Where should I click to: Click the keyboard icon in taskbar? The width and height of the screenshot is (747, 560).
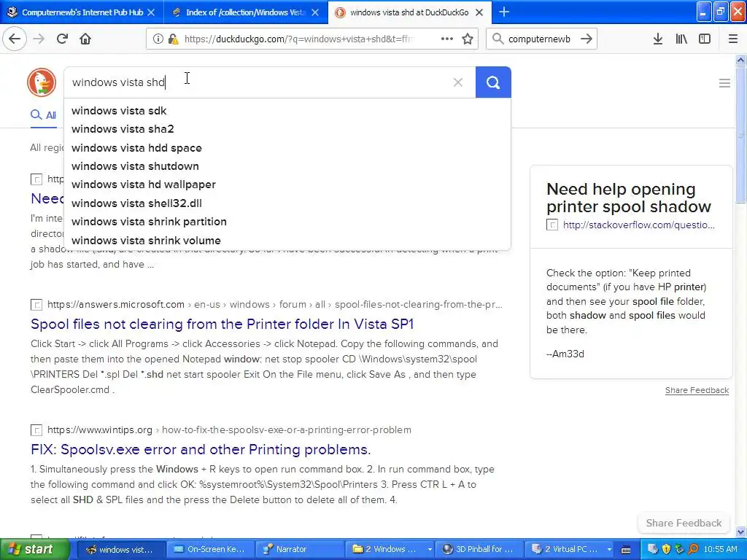coord(626,550)
